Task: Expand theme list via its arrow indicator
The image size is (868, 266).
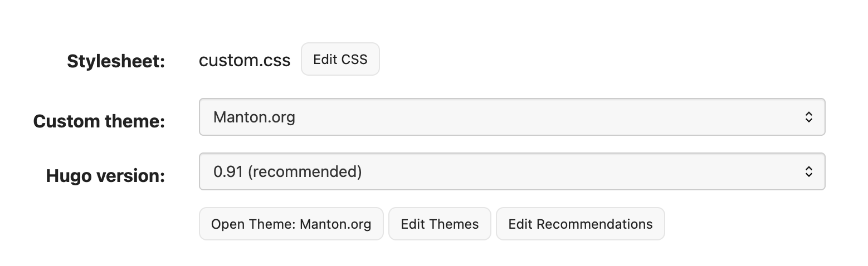Action: coord(808,117)
